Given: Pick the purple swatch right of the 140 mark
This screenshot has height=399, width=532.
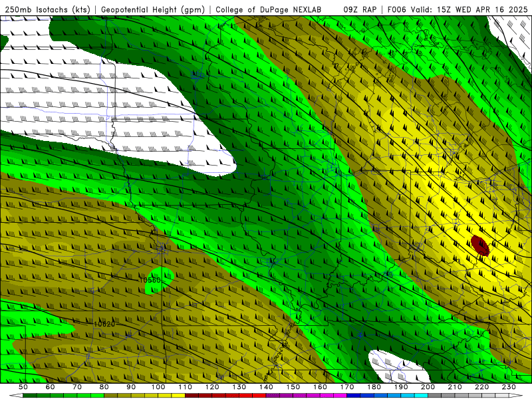Looking at the screenshot, I should [273, 395].
